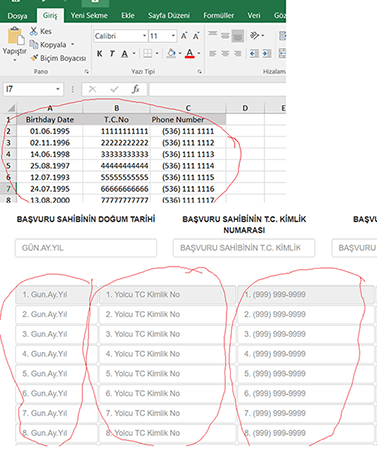Apply red font color with the A icon
Viewport: 377px width, 450px height.
pyautogui.click(x=190, y=53)
